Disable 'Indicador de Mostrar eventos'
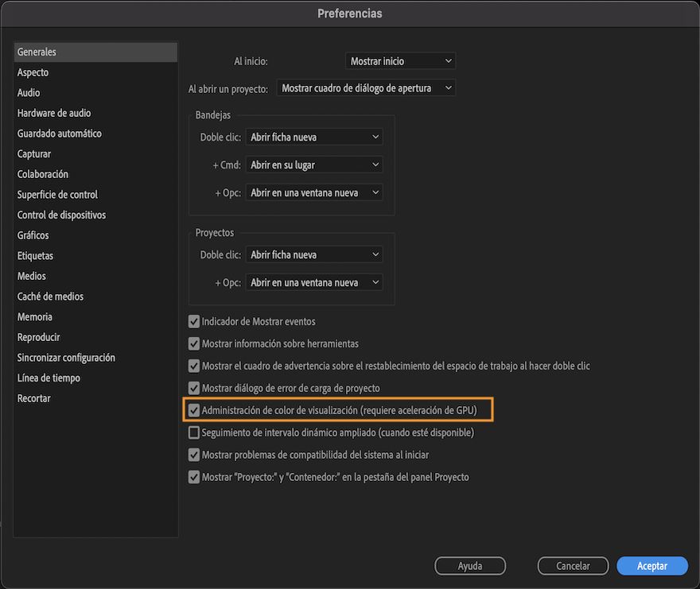Image resolution: width=700 pixels, height=589 pixels. (x=193, y=321)
